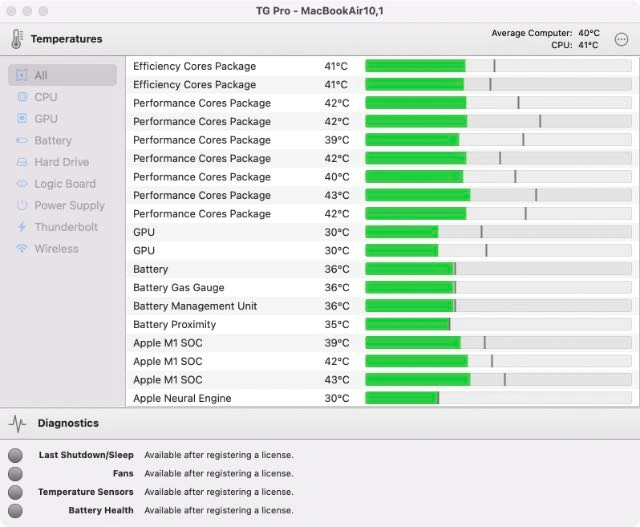640x527 pixels.
Task: Click the 35°C Battery Proximity value
Action: [337, 324]
